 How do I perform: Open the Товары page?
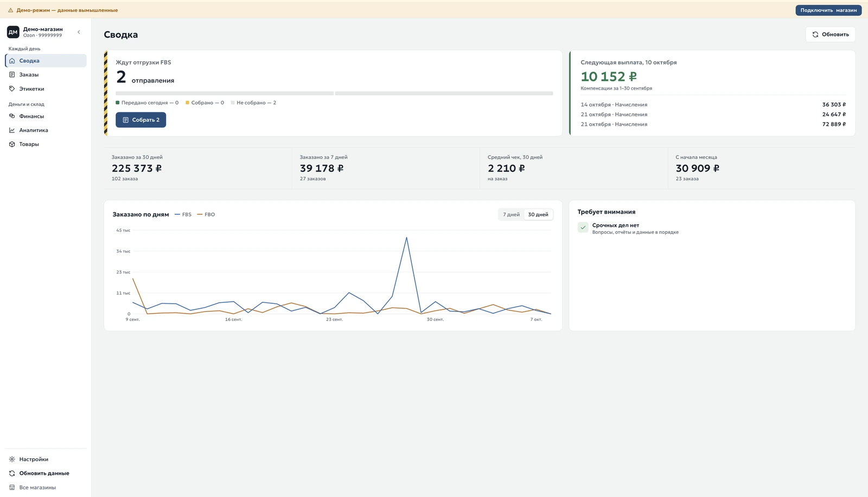coord(46,144)
